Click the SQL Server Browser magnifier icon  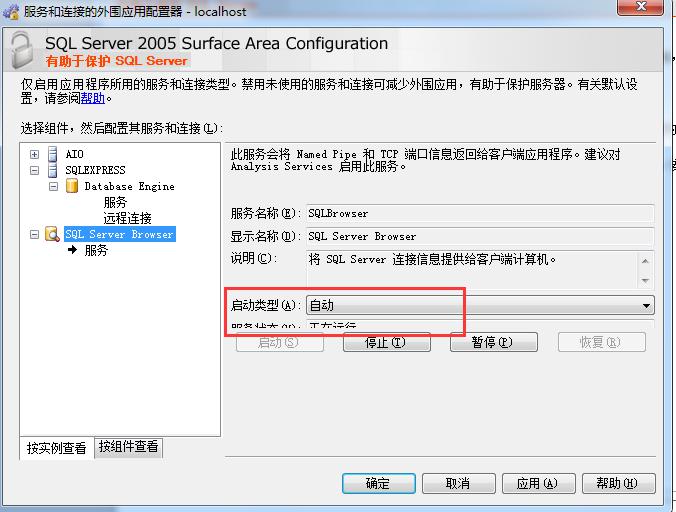click(52, 235)
